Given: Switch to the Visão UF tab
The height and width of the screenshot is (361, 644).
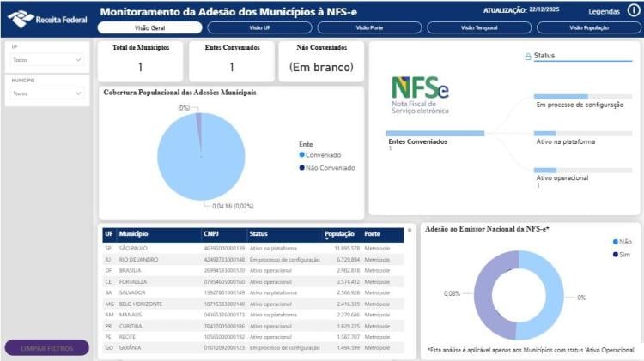Looking at the screenshot, I should click(259, 27).
